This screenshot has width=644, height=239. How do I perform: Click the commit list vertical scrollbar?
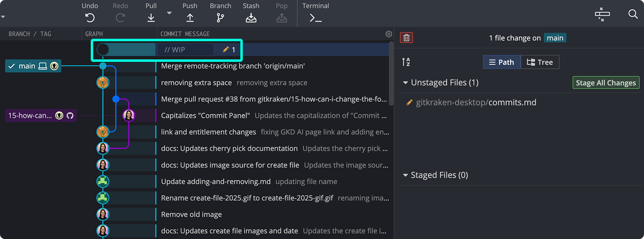(391, 74)
